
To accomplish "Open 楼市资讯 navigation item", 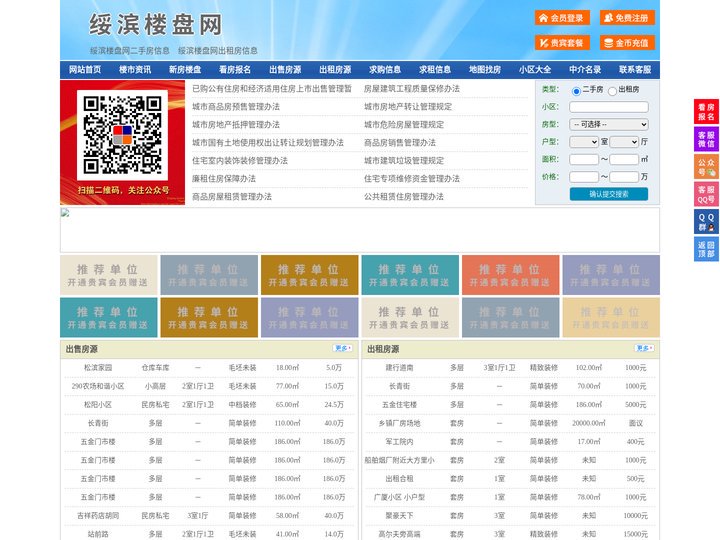I will (135, 70).
